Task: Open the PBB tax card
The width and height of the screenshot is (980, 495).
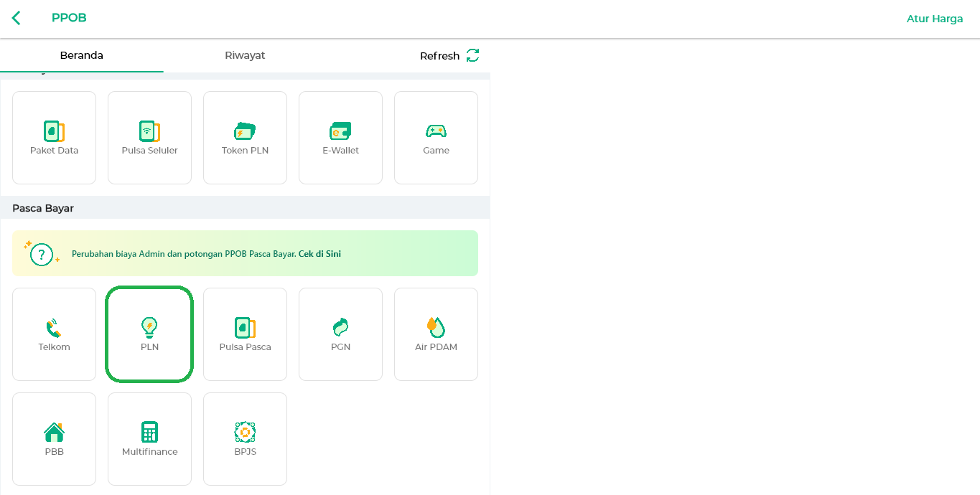Action: point(54,439)
